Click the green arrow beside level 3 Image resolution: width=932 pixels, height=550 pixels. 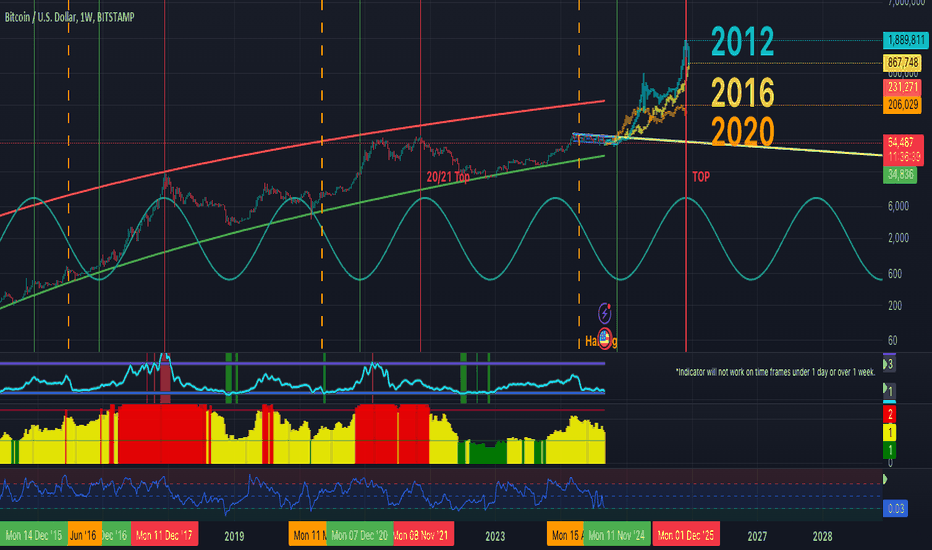click(885, 364)
